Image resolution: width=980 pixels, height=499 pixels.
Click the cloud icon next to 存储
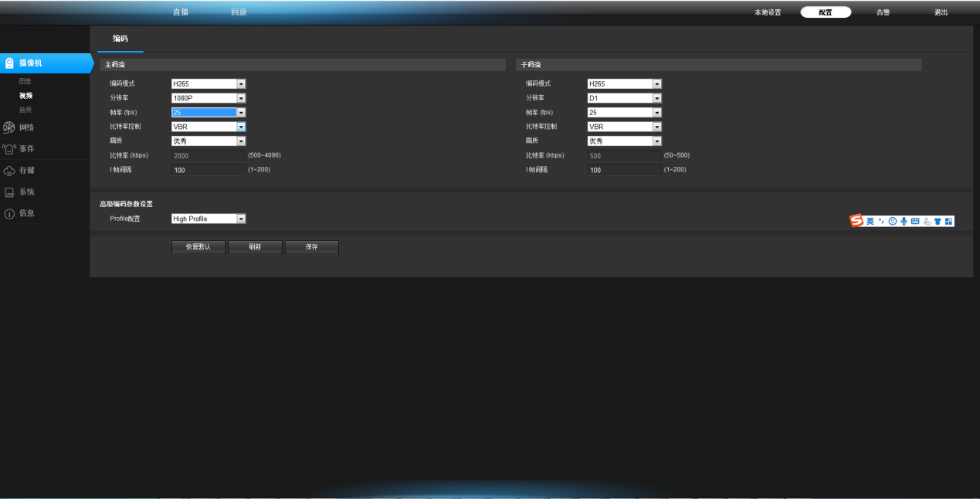9,171
